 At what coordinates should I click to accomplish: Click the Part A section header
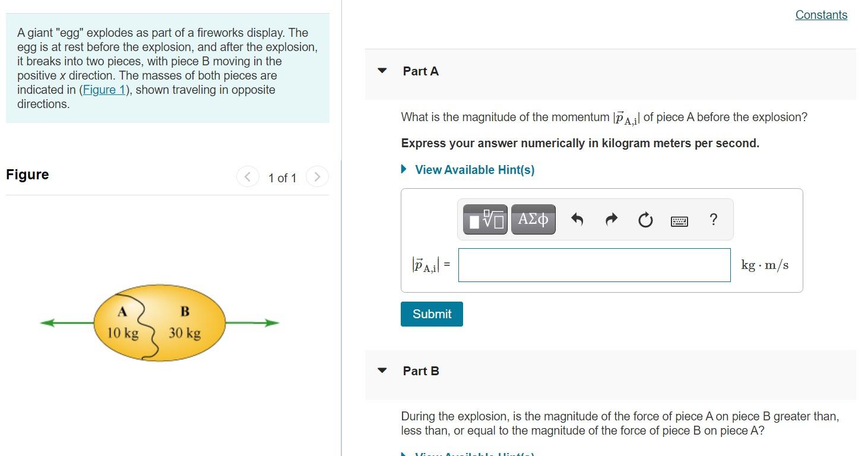[x=420, y=71]
